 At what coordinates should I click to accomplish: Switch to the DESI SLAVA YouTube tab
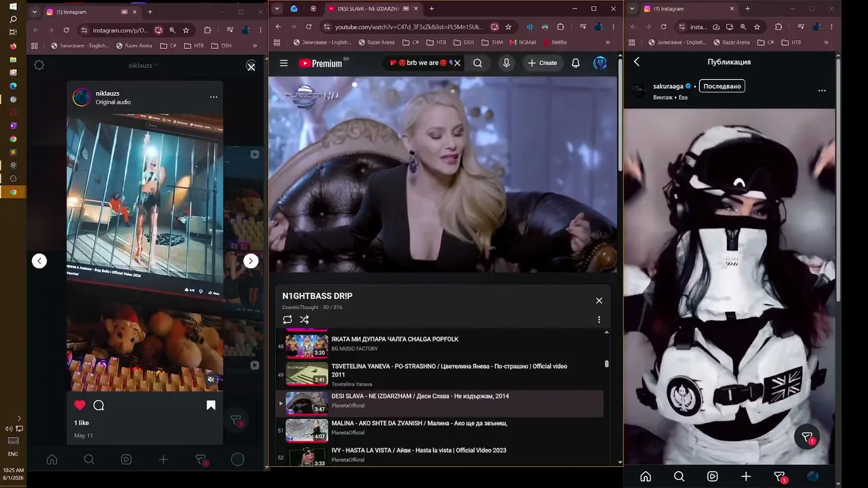point(370,9)
